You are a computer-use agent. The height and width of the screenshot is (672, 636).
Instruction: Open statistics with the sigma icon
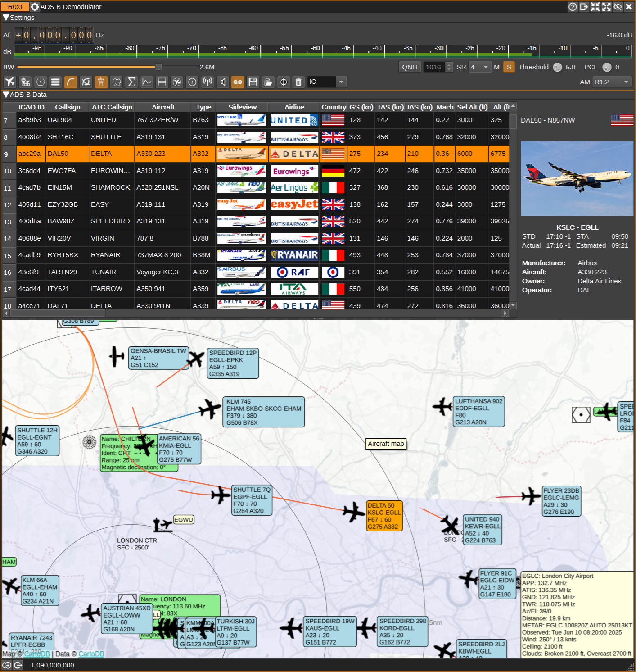coord(131,82)
